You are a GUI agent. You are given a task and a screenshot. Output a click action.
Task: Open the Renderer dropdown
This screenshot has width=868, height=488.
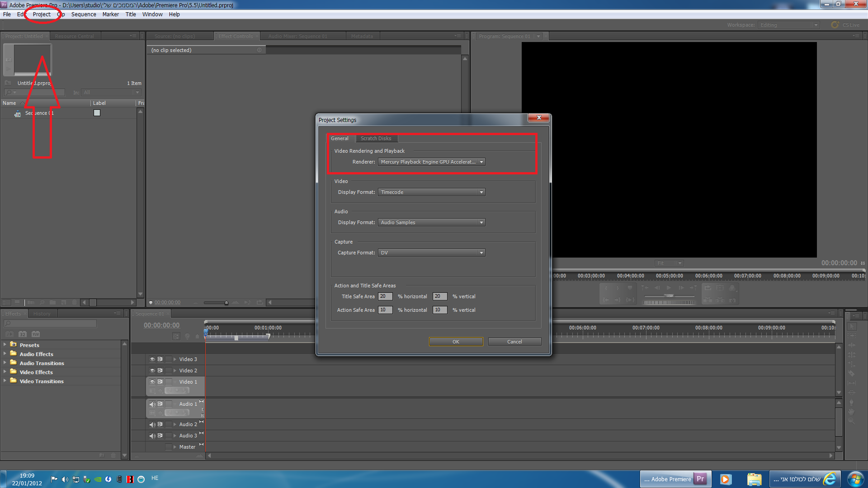431,162
